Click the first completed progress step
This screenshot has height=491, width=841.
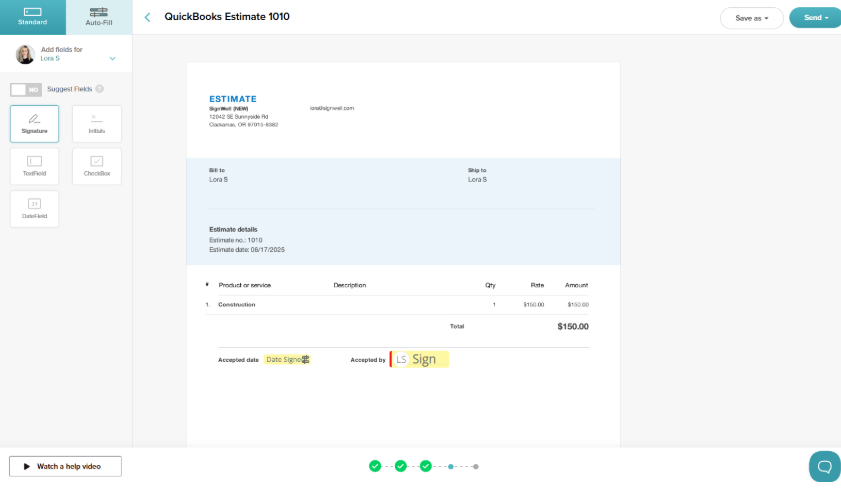(x=375, y=466)
